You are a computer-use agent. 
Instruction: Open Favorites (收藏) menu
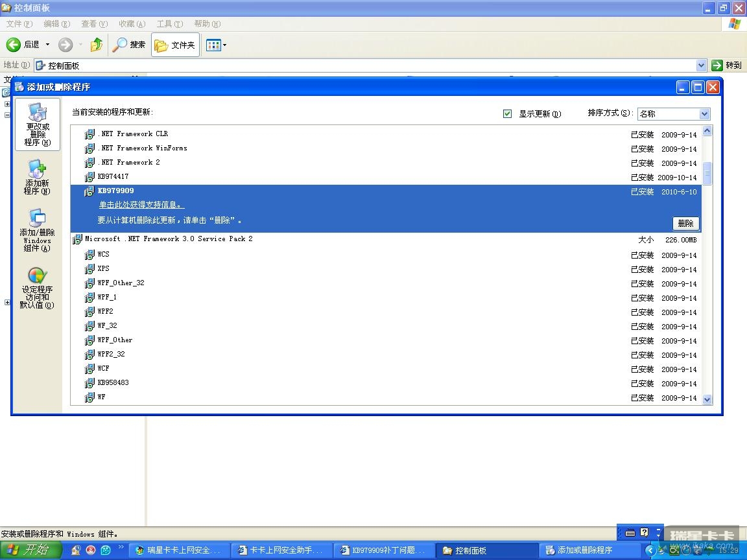(132, 24)
